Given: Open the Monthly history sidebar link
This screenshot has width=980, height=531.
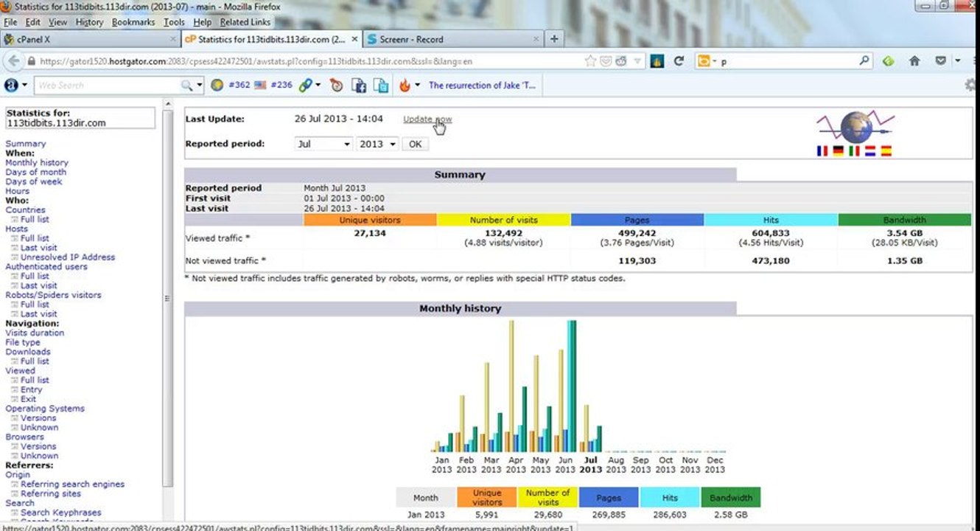Looking at the screenshot, I should pos(37,162).
